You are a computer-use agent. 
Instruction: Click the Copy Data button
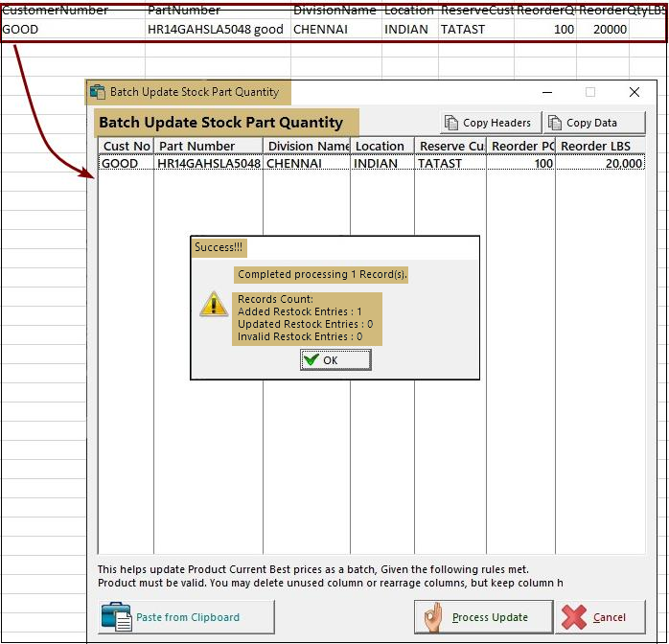[594, 123]
